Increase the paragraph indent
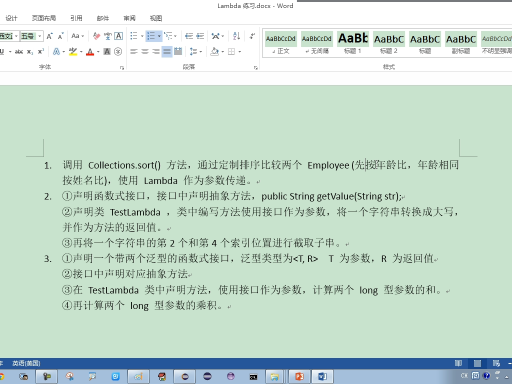This screenshot has height=384, width=512. pos(200,36)
